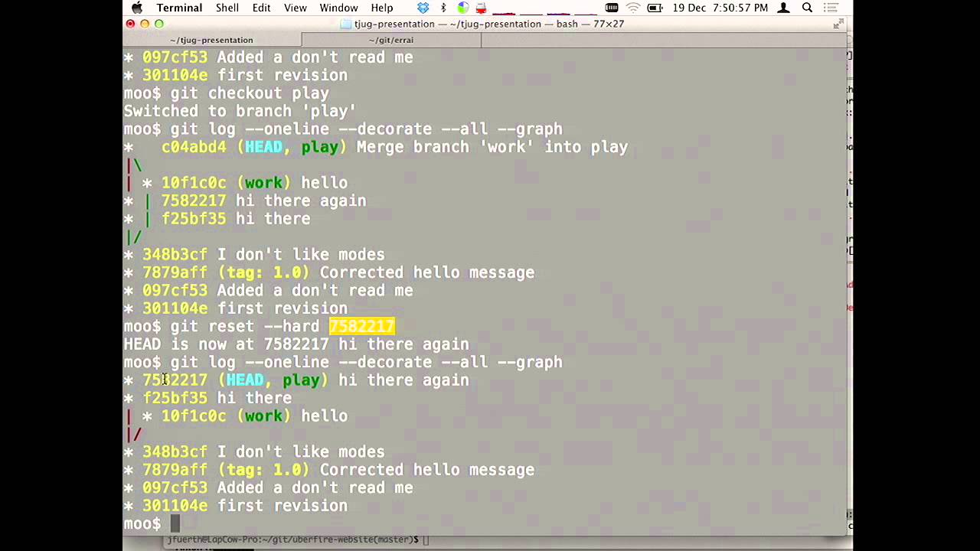Click the battery status icon
The height and width of the screenshot is (551, 980).
tap(655, 8)
